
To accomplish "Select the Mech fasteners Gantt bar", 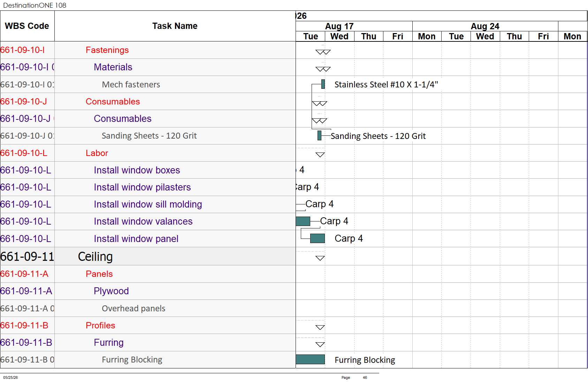I will [323, 84].
